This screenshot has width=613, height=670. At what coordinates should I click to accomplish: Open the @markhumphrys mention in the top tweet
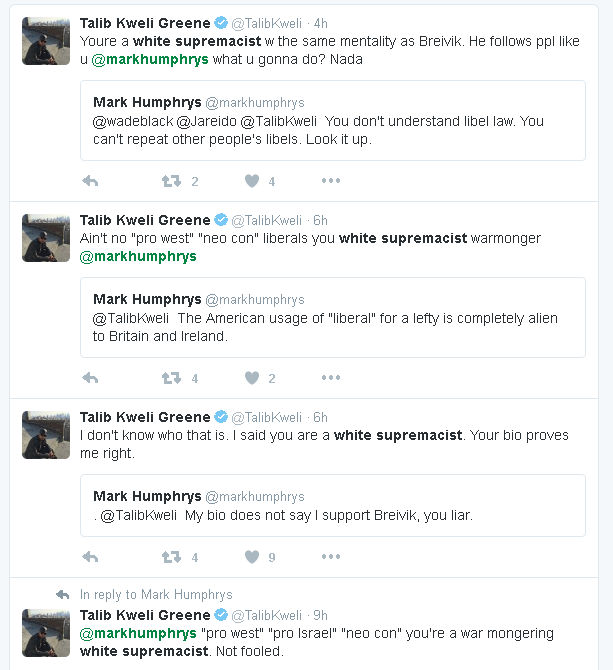pyautogui.click(x=150, y=60)
